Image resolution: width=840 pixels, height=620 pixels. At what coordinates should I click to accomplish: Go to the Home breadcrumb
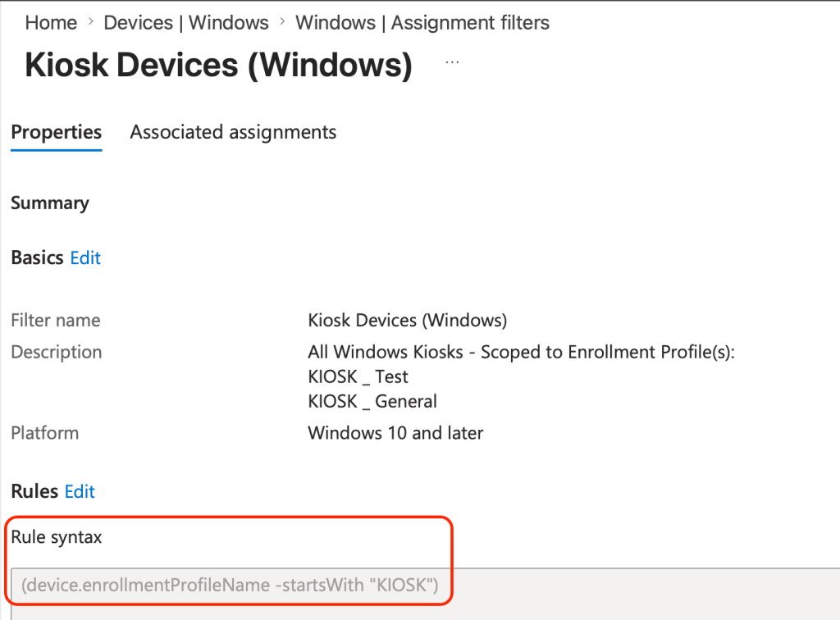point(51,23)
